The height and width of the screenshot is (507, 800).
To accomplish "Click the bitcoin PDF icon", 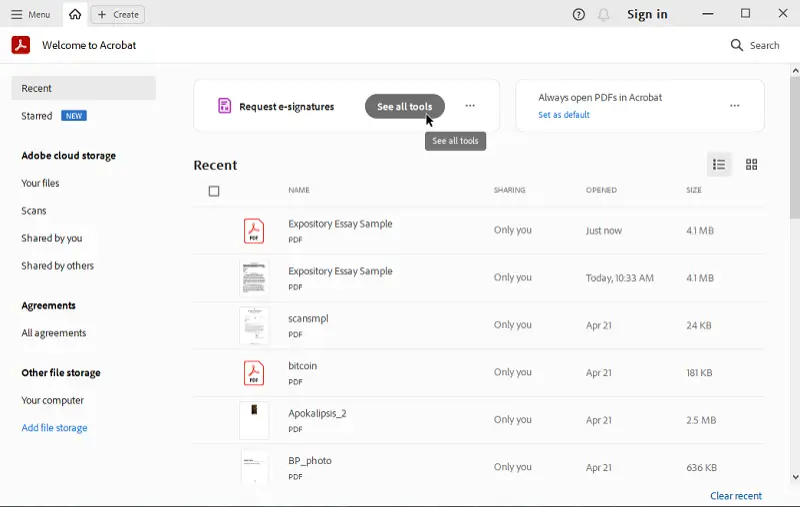I will 254,373.
